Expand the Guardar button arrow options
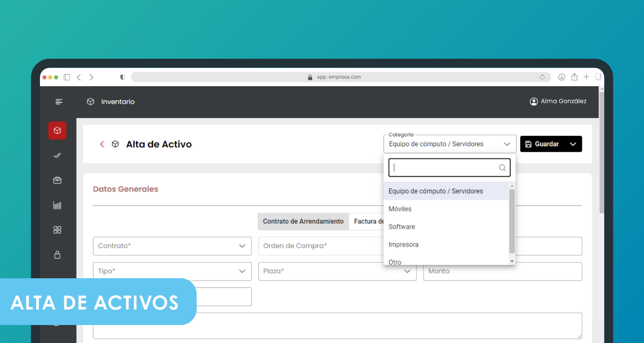The image size is (644, 343). (x=573, y=144)
